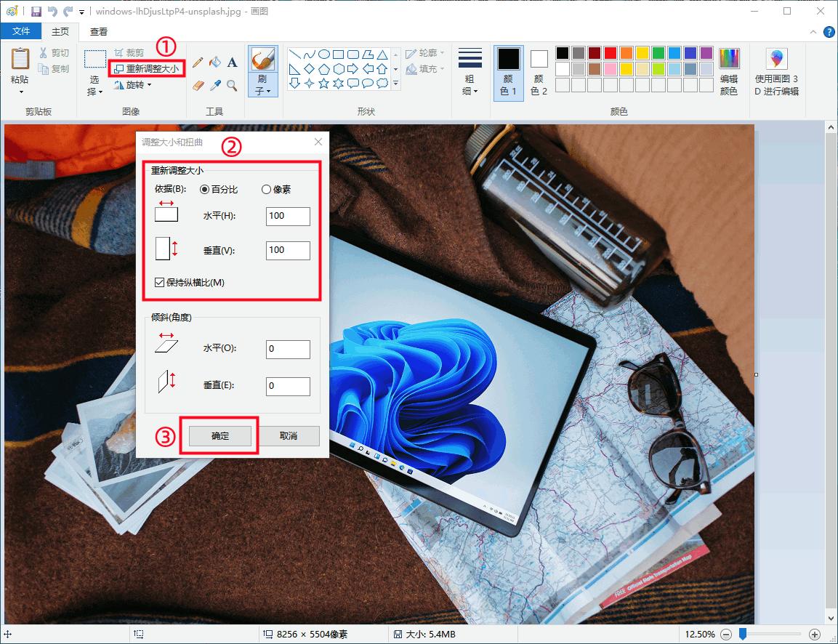Click Cancel (取消) in resize dialog
Image resolution: width=838 pixels, height=644 pixels.
click(289, 436)
